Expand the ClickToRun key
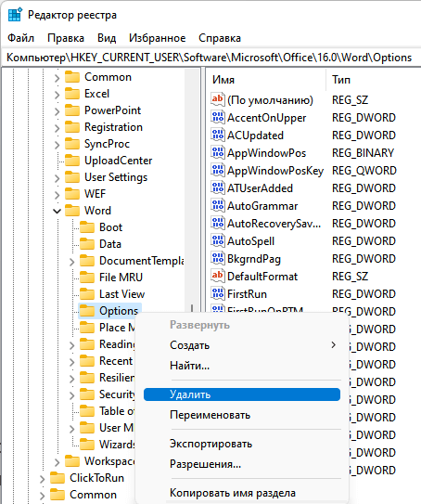The width and height of the screenshot is (421, 504). [x=42, y=479]
